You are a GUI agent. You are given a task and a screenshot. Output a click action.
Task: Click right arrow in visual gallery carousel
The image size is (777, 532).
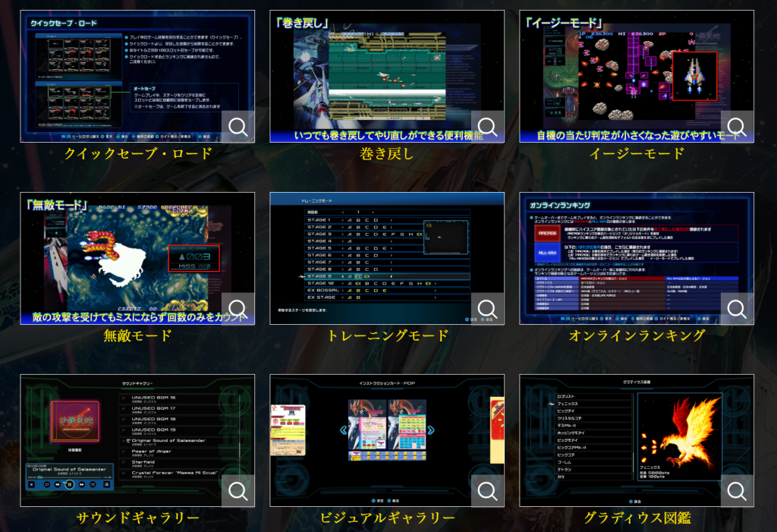tap(431, 430)
